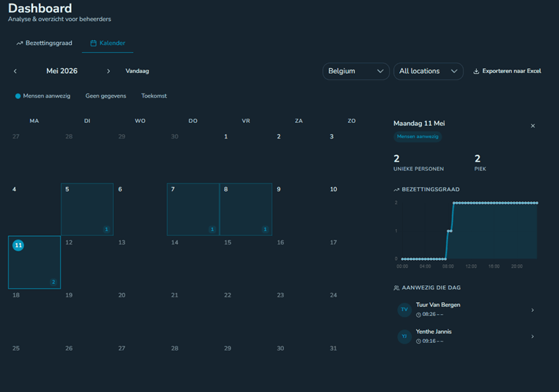Go to previous month arrow

click(x=15, y=71)
